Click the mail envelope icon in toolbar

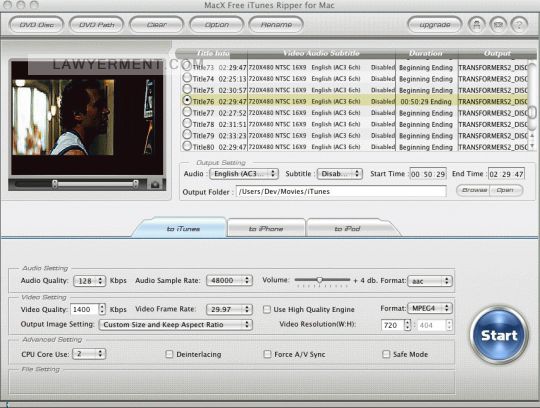click(498, 25)
